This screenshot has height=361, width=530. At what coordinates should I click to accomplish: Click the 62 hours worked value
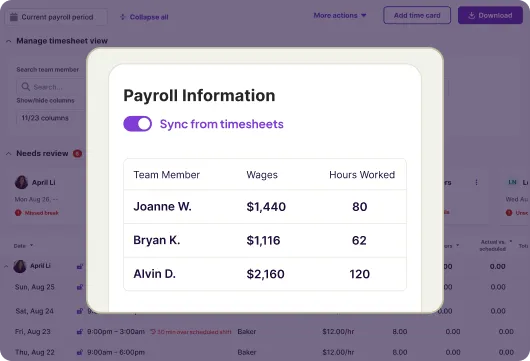click(359, 240)
